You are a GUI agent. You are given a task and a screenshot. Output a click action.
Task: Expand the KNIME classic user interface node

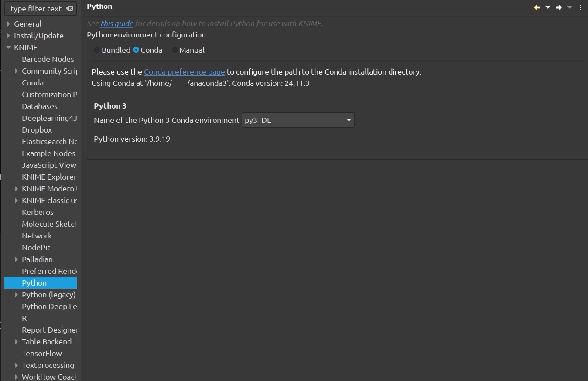tap(17, 201)
